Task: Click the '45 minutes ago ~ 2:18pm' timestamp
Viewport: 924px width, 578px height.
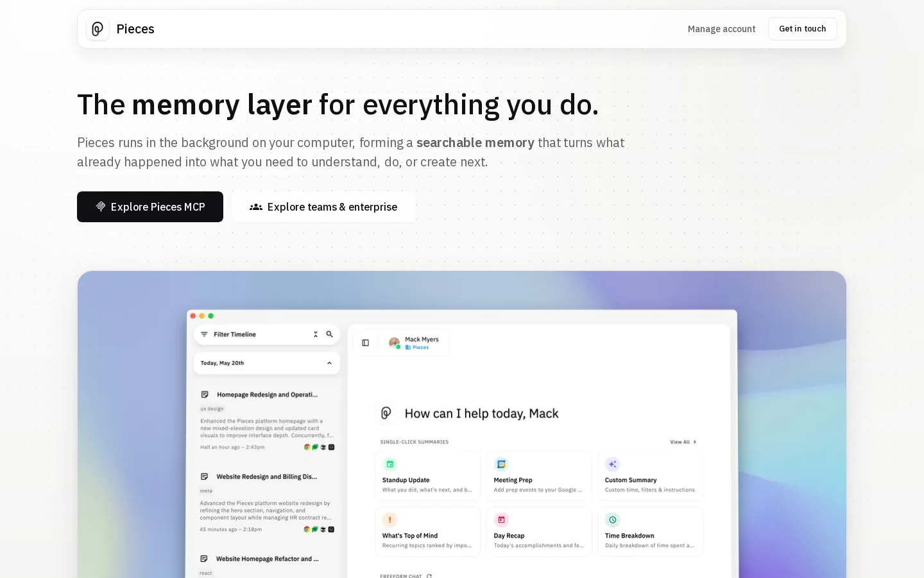Action: point(231,529)
